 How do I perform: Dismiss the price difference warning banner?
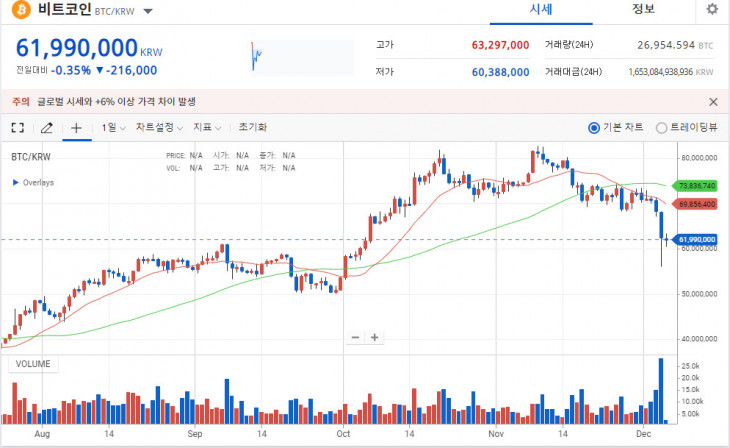point(713,101)
